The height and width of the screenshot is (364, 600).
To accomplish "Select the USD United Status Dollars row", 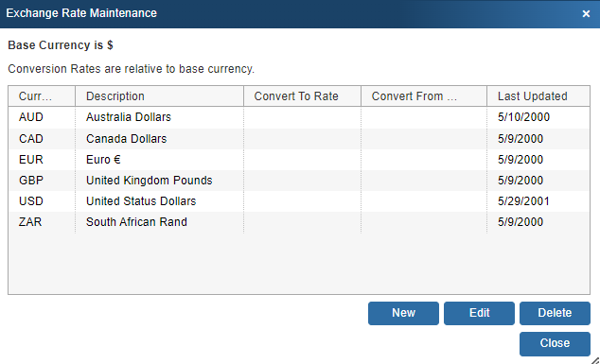I will pos(299,201).
